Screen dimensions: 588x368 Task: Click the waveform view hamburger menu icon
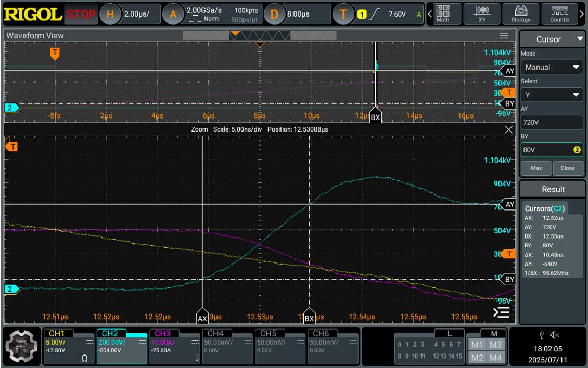coord(504,36)
